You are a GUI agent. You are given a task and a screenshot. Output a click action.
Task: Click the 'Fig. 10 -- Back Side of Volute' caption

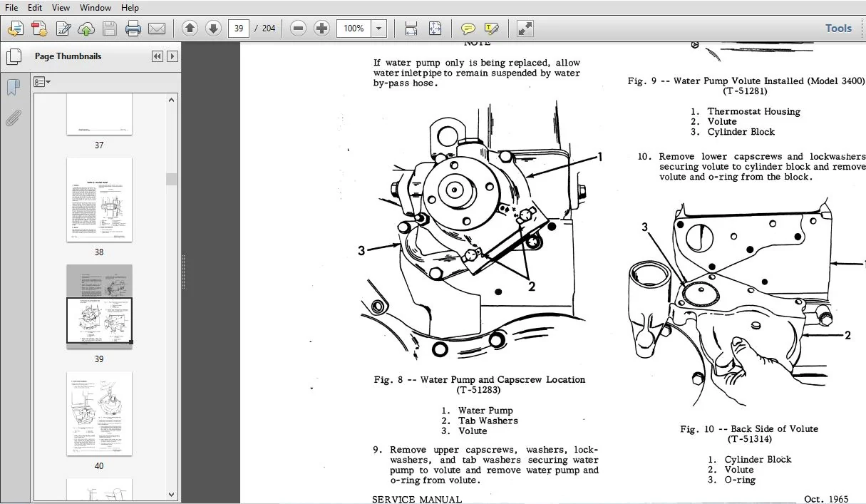(749, 428)
